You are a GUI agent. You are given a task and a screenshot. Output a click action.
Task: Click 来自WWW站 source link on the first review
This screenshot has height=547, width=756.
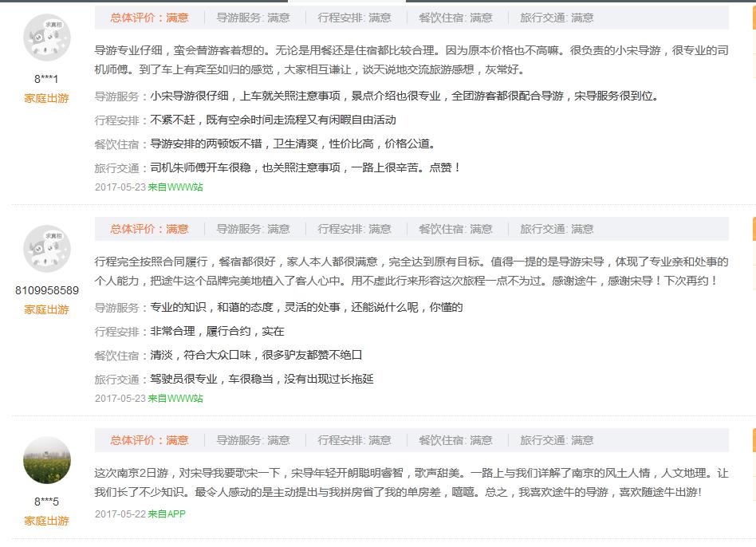(176, 188)
